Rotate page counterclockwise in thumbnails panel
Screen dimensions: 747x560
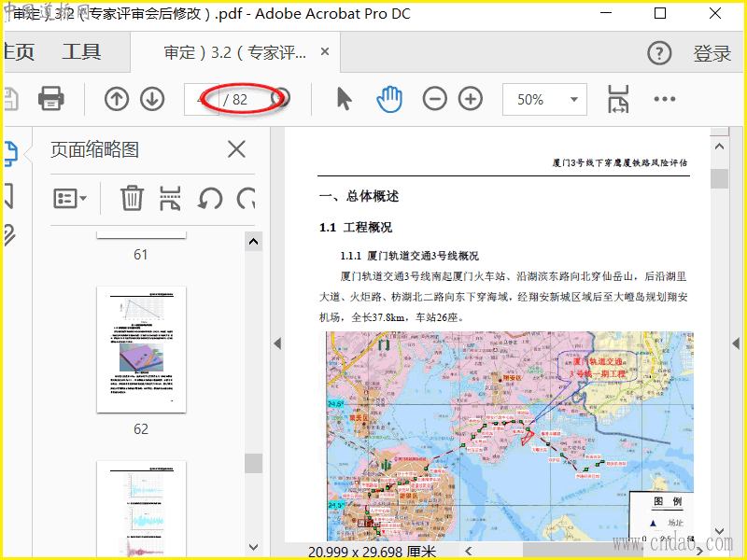[210, 198]
